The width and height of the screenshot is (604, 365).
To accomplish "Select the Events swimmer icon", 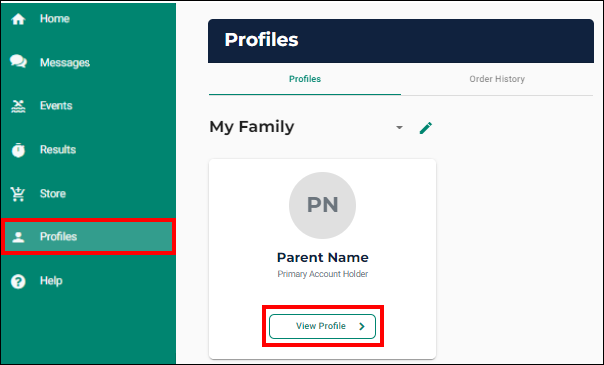I will pos(18,105).
